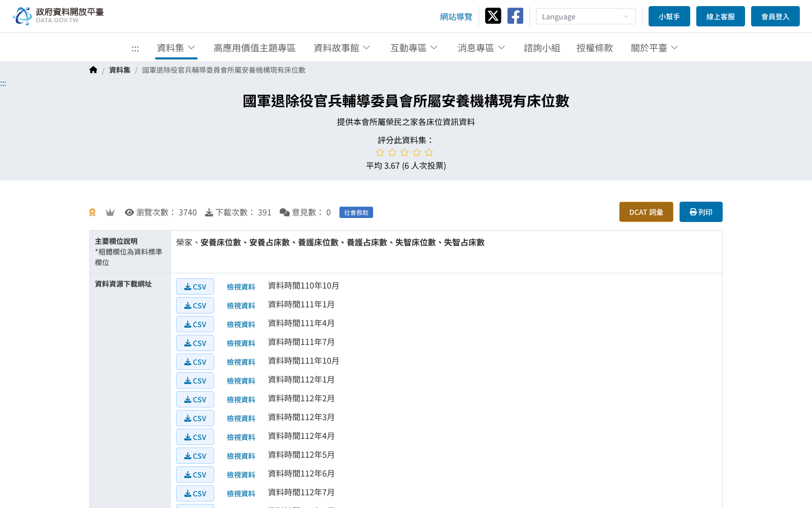
Task: View data for 111年7月 via 檢視資料
Action: [x=241, y=343]
